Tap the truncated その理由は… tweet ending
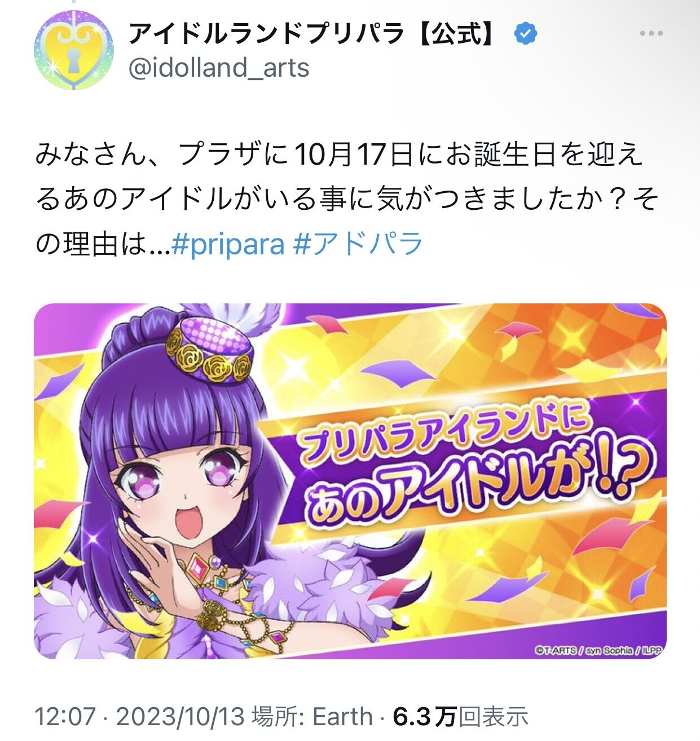Viewport: 700px width, 741px height. (x=102, y=245)
